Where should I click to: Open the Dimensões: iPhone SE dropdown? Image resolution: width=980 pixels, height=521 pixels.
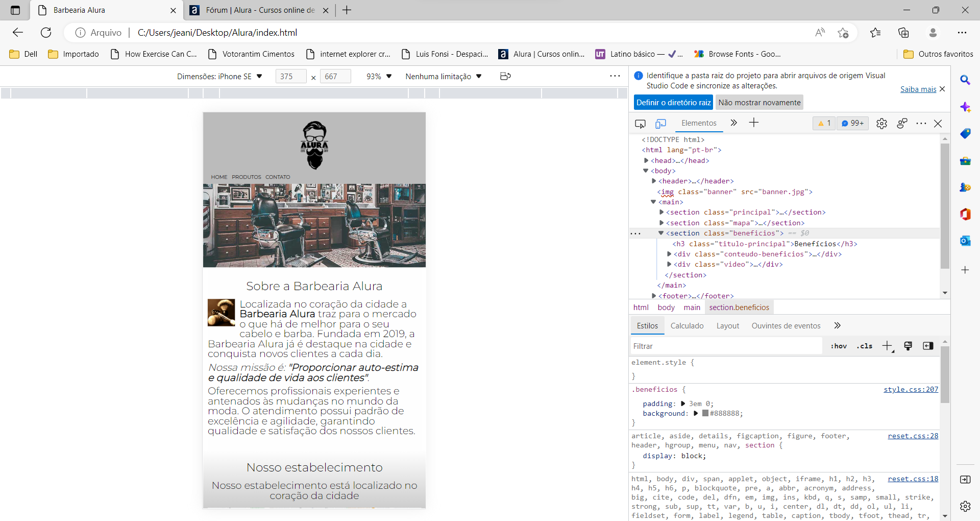tap(219, 77)
